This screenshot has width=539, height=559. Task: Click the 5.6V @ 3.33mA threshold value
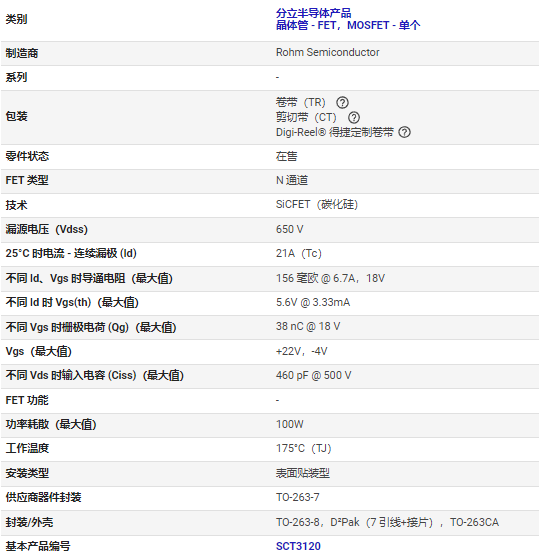pos(313,302)
